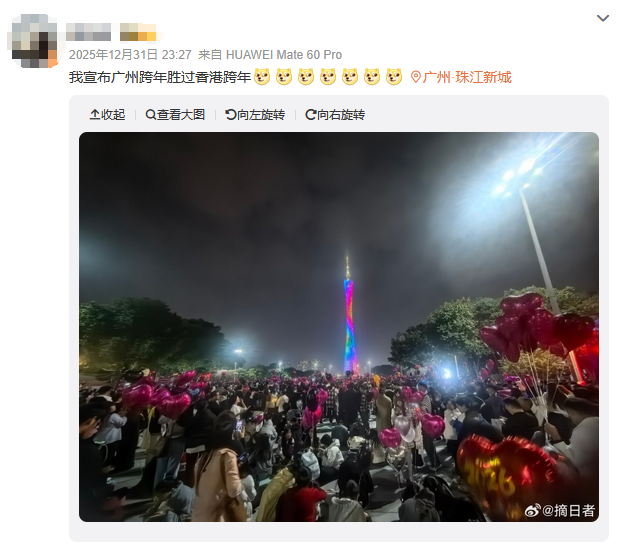Click the clockwise rotate arrow icon

[310, 115]
